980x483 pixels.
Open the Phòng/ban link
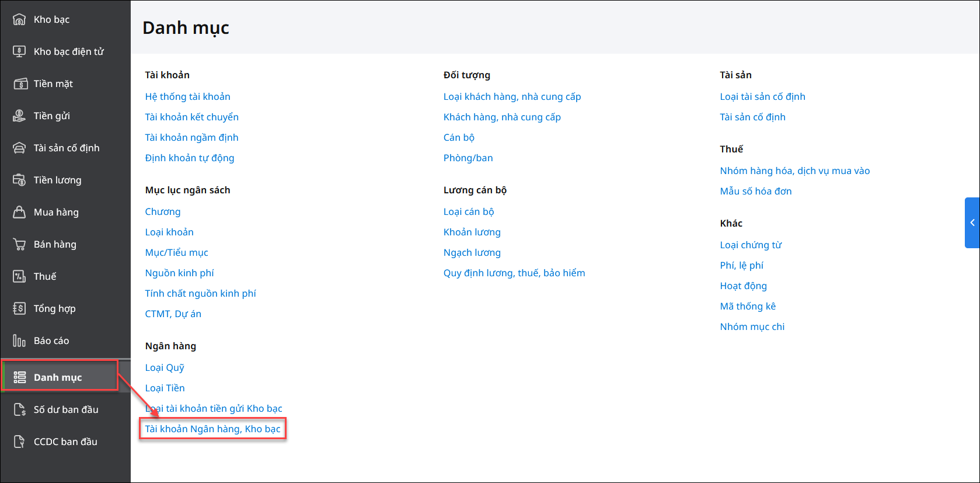[468, 158]
